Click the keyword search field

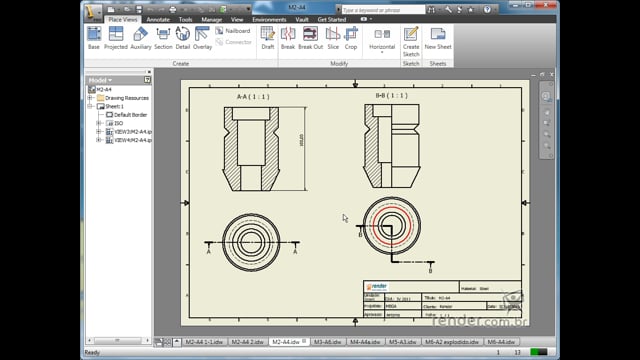[383, 9]
